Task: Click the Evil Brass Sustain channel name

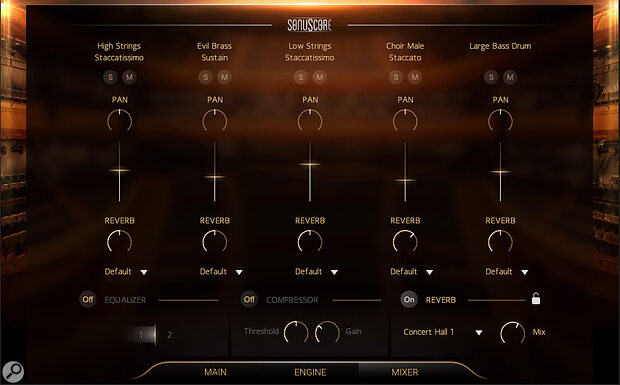Action: [x=215, y=52]
